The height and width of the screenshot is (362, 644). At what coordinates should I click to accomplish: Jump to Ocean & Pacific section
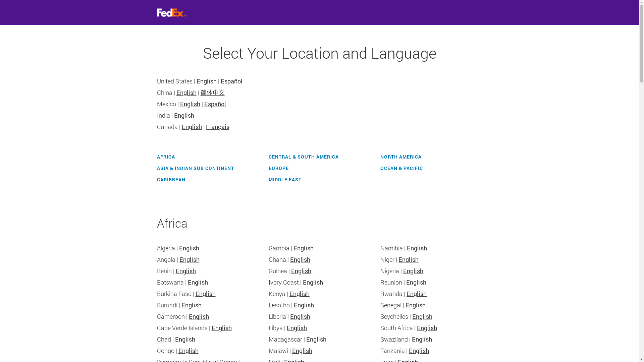(401, 168)
